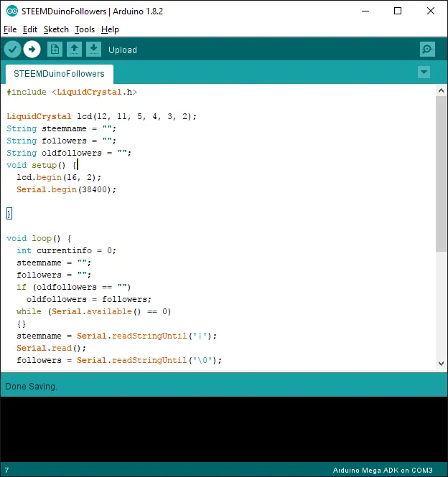
Task: Close the Arduino window
Action: [431, 11]
